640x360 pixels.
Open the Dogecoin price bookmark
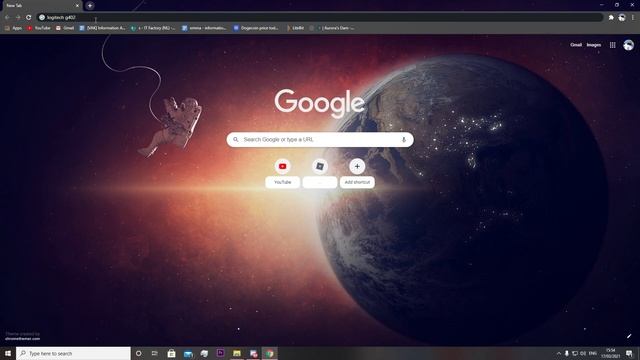click(256, 28)
